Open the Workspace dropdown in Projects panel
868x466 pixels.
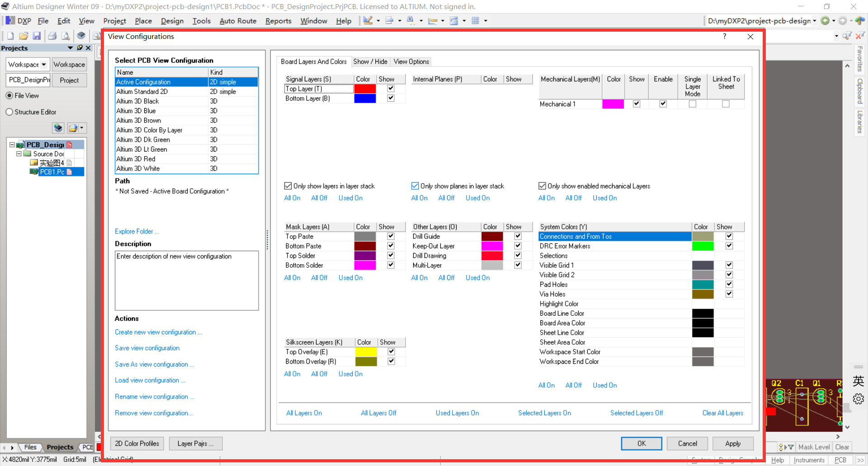coord(44,65)
